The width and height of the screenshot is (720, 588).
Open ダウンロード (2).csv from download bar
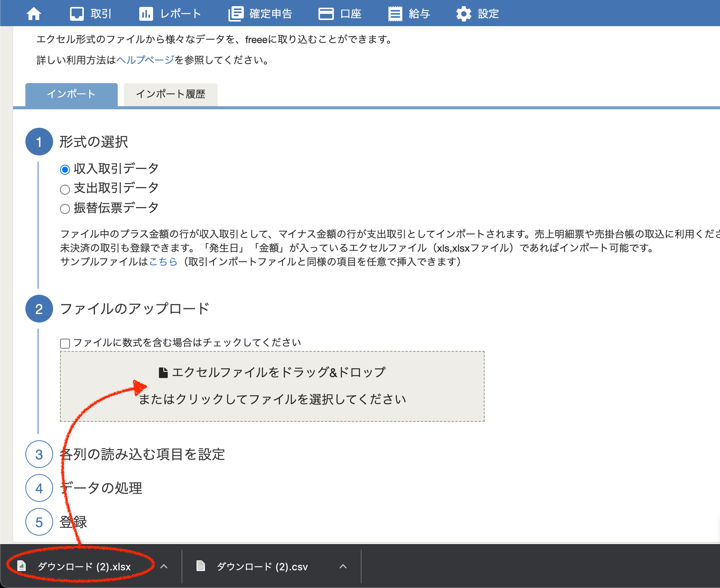coord(262,566)
